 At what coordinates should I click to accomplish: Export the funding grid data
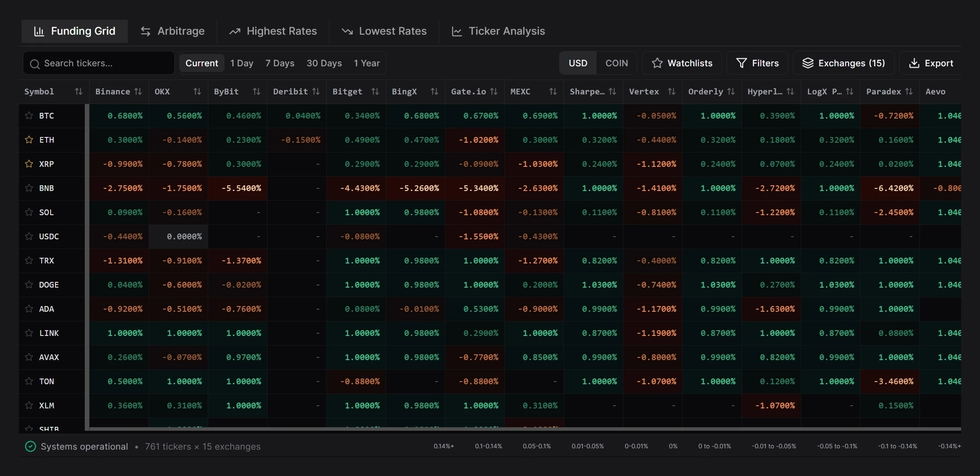tap(930, 63)
